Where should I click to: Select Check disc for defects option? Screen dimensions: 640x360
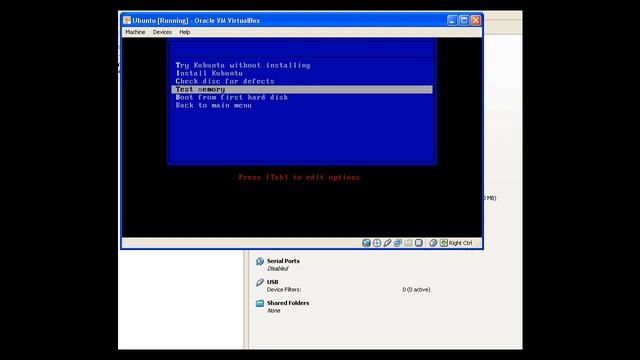pyautogui.click(x=225, y=81)
